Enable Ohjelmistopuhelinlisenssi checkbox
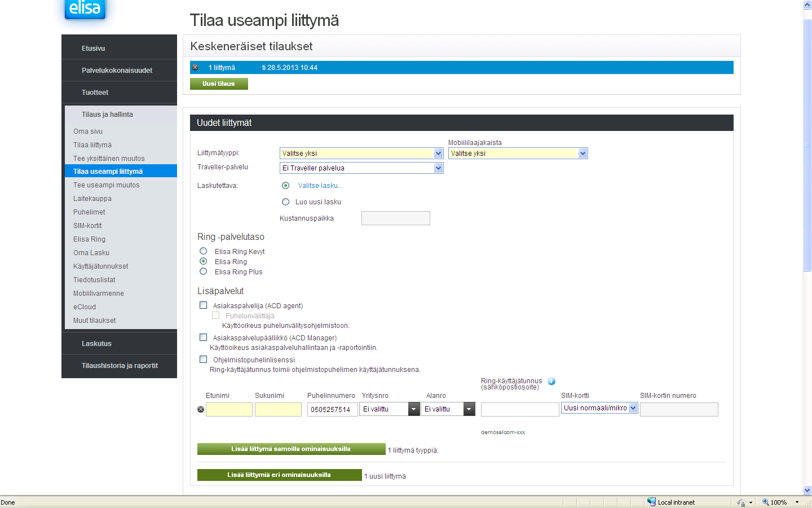This screenshot has width=812, height=508. click(204, 360)
